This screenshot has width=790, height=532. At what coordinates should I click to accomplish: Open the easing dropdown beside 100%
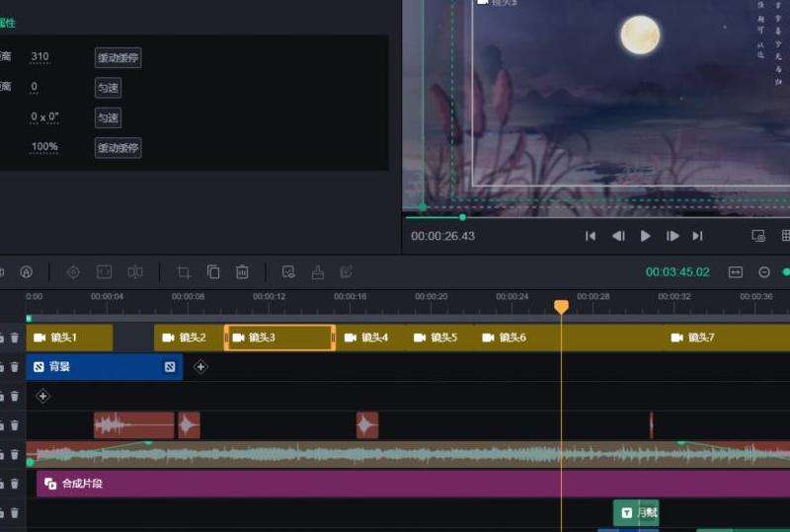118,148
